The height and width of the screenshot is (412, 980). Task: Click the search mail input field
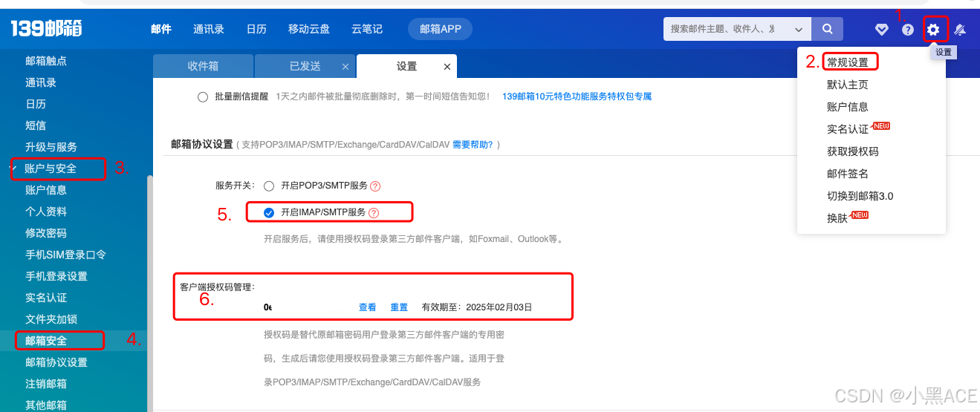(x=726, y=29)
